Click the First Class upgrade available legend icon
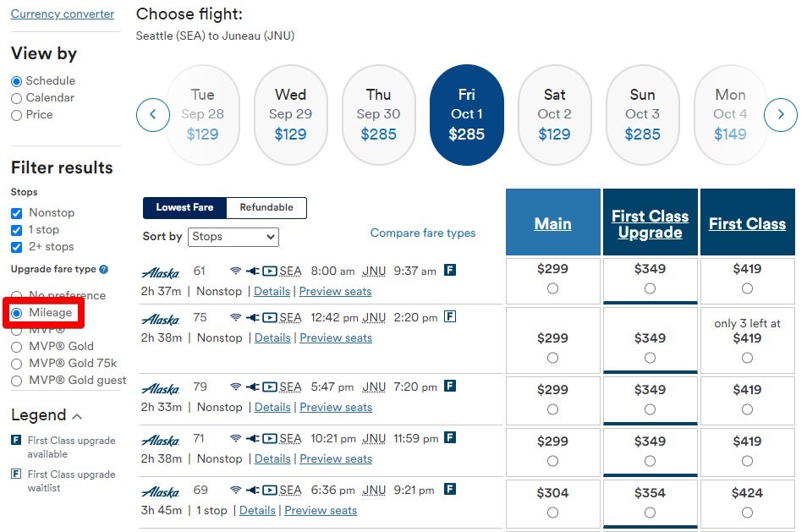 (x=14, y=441)
